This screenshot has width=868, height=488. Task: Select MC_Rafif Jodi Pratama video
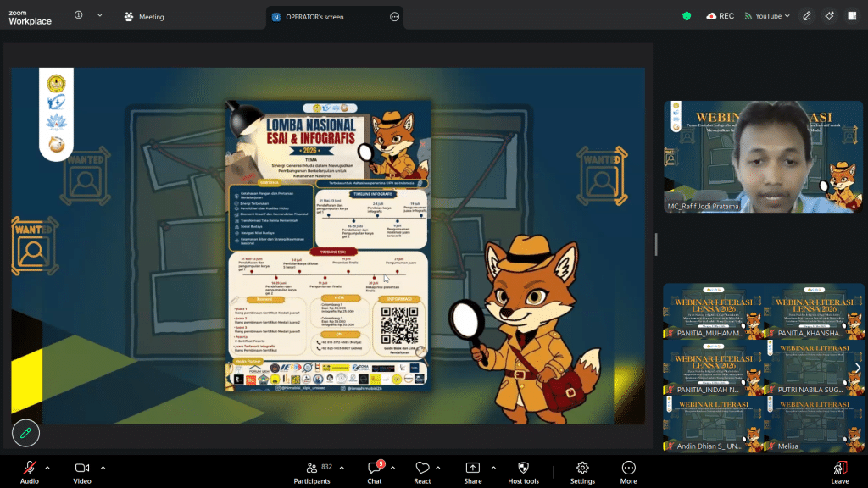[763, 157]
